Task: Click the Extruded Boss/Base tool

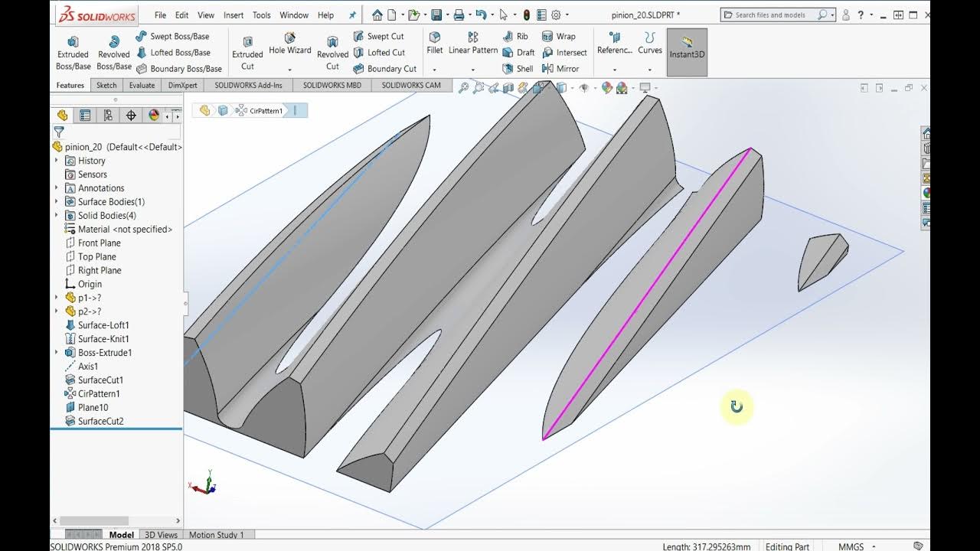Action: 73,53
